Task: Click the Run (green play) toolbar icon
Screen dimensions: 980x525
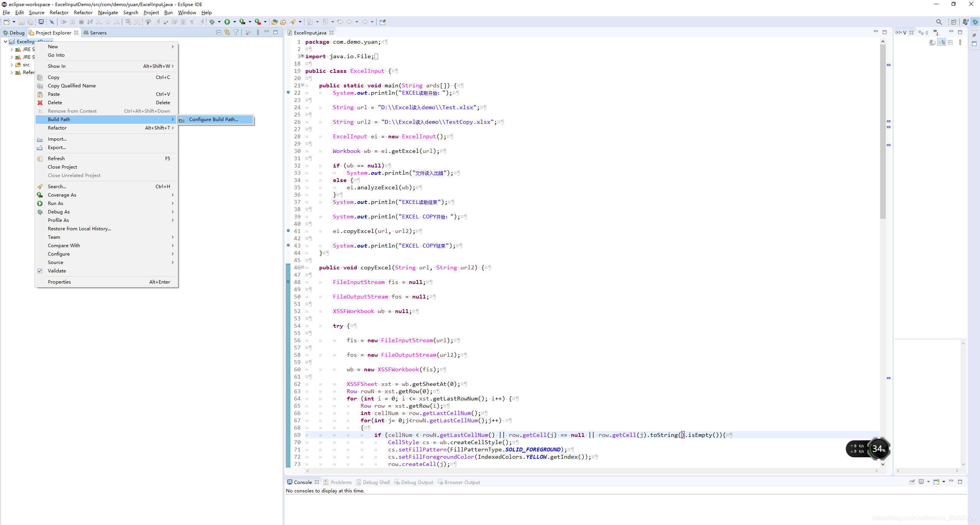Action: [x=227, y=22]
